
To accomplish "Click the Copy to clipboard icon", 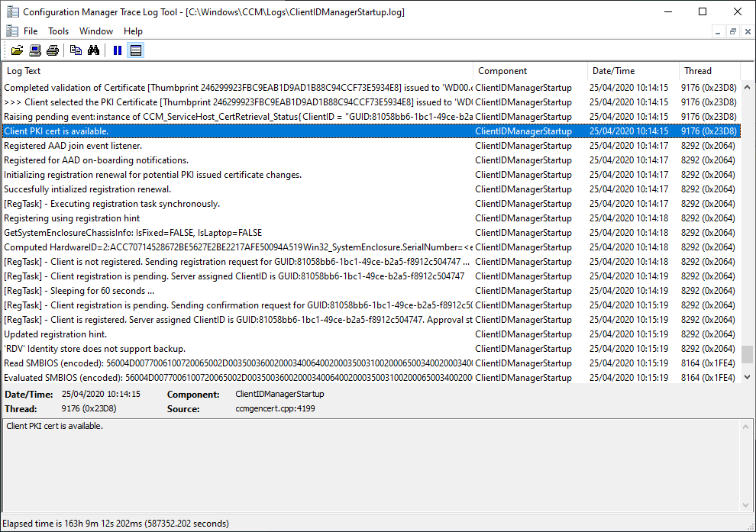I will tap(76, 50).
